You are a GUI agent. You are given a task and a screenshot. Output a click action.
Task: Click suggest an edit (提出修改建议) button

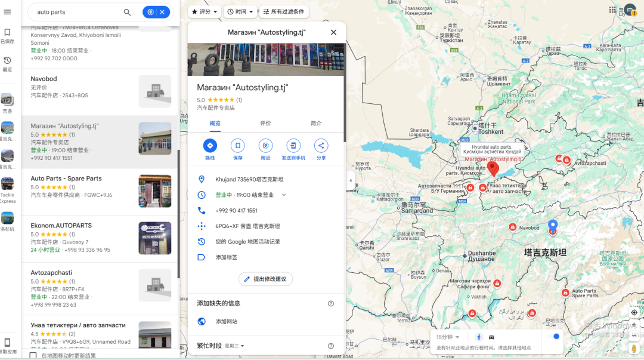[x=265, y=279]
